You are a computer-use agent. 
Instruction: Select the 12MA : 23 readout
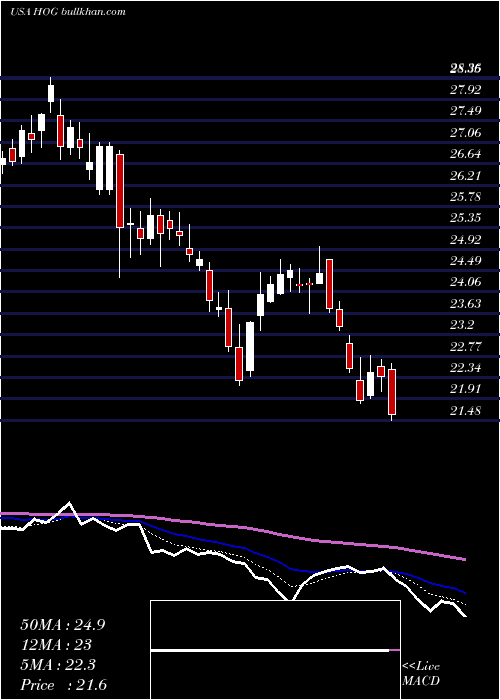coord(56,645)
